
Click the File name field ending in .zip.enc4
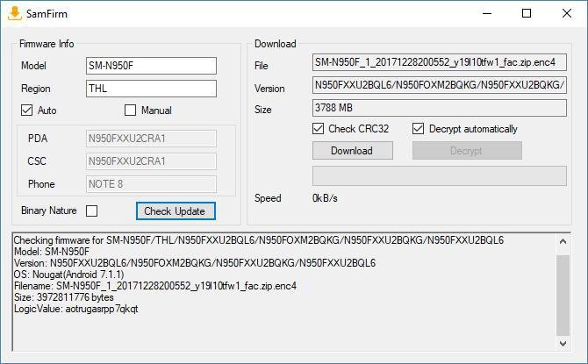coord(439,62)
